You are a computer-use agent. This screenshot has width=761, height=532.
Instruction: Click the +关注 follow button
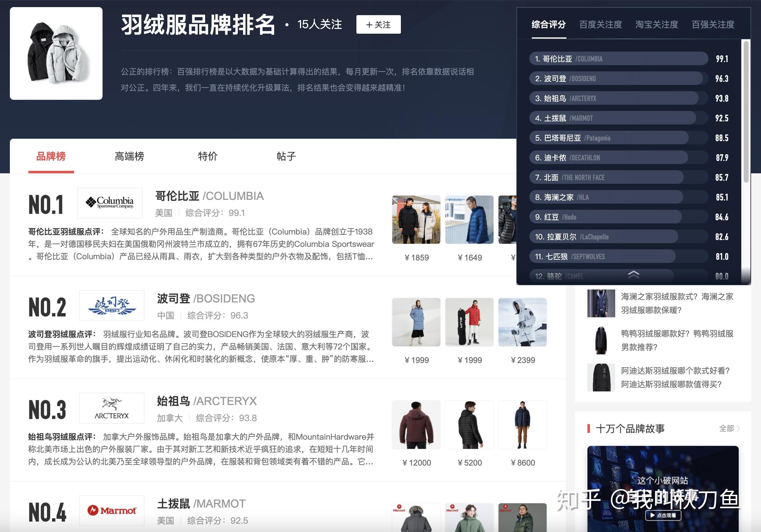[x=378, y=24]
